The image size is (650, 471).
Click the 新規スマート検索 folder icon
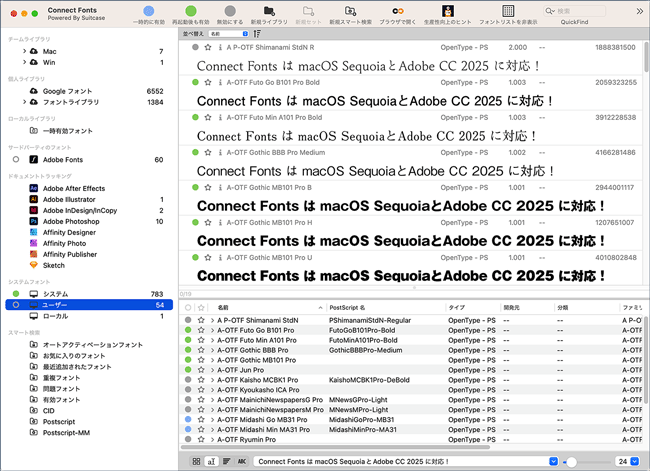350,11
